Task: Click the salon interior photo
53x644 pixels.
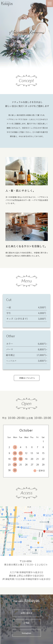Action: (27, 227)
